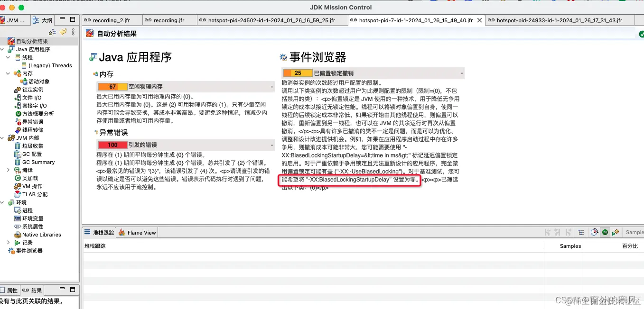Open 垃圾收集 page
The image size is (644, 309).
coord(33,146)
